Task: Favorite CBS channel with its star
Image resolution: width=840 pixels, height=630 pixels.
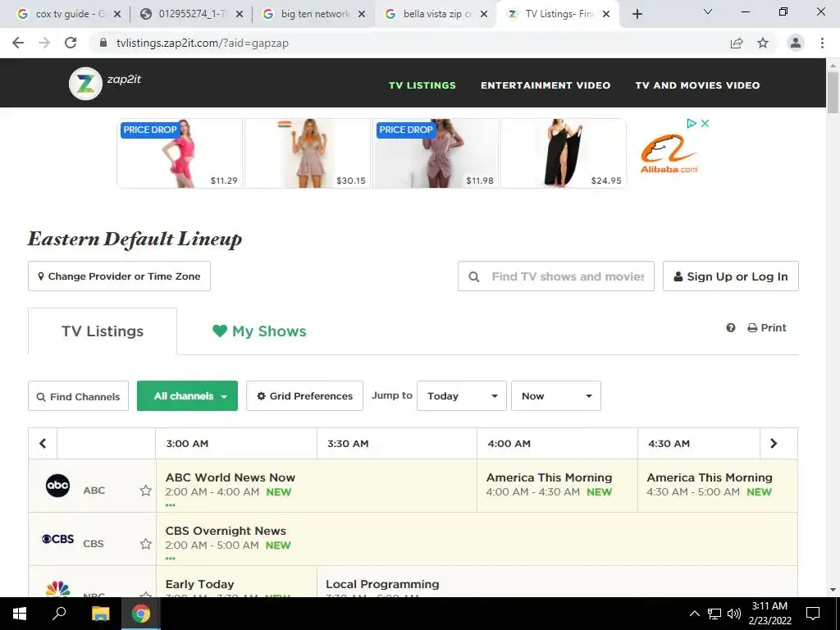Action: pos(146,544)
